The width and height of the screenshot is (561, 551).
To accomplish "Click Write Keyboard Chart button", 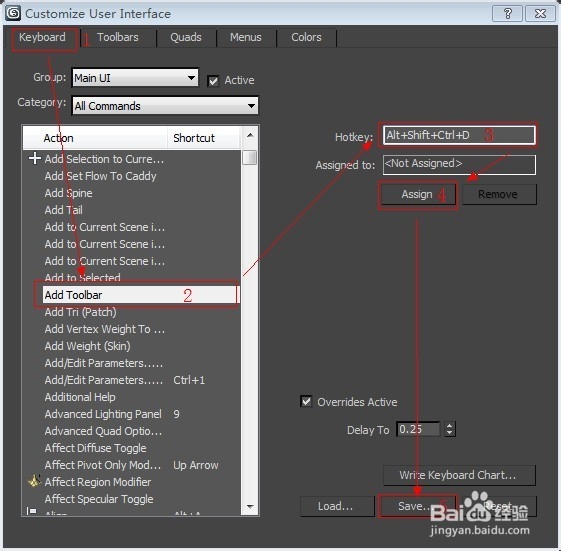I will pos(459,475).
